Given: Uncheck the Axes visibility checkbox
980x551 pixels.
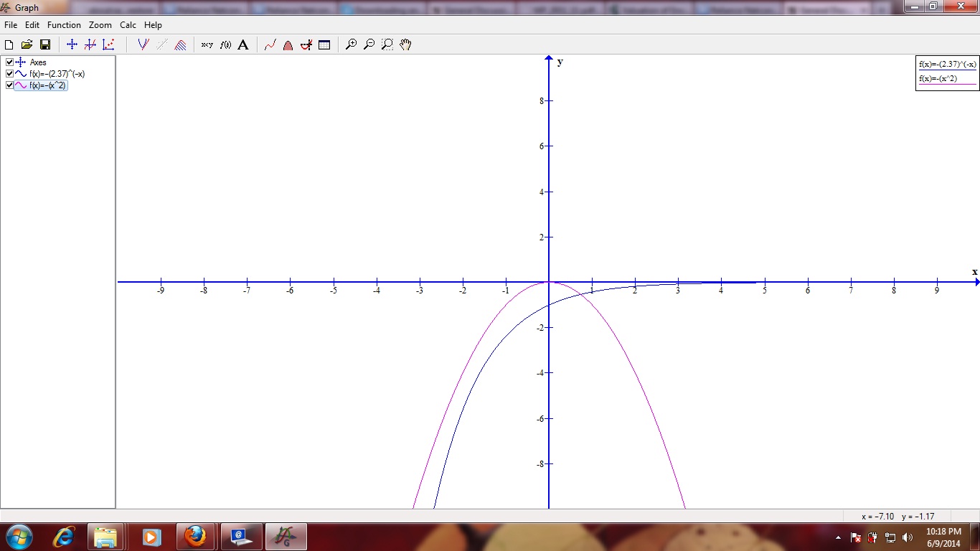Looking at the screenshot, I should 9,62.
